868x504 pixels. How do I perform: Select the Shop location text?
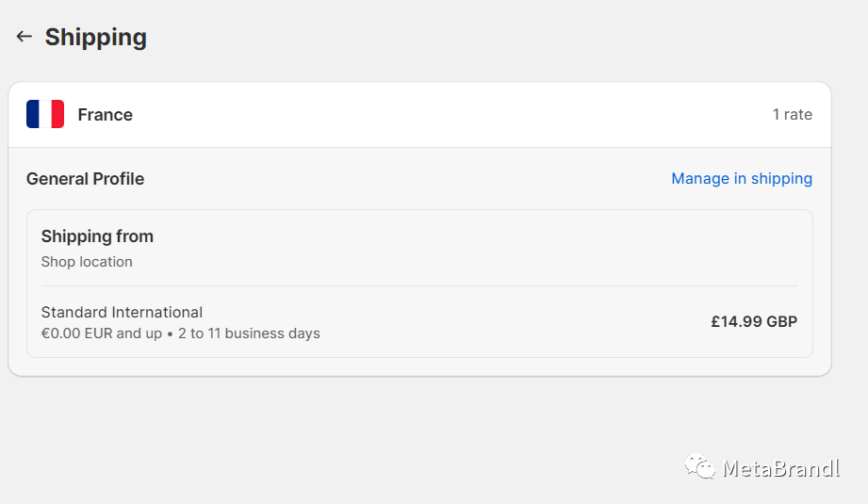click(x=87, y=262)
